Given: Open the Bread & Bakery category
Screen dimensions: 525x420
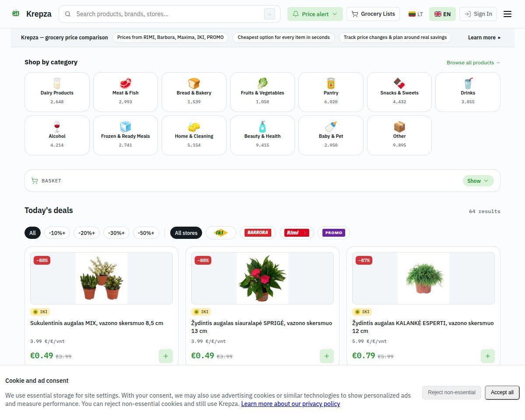Looking at the screenshot, I should click(x=194, y=92).
